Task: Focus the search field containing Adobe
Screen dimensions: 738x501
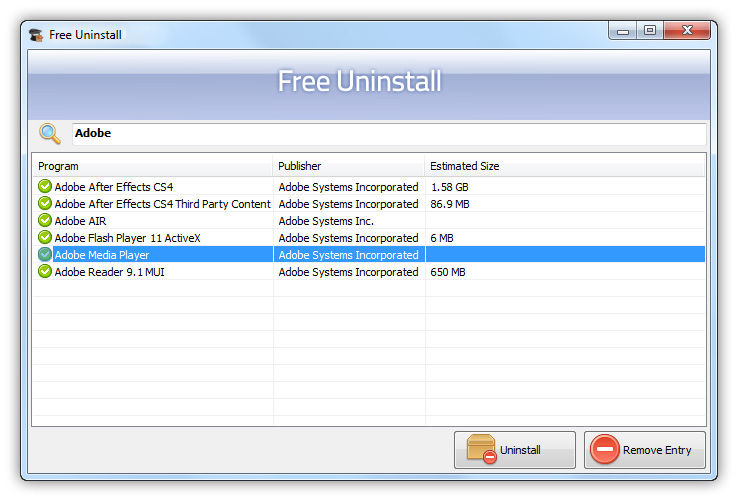Action: (389, 133)
